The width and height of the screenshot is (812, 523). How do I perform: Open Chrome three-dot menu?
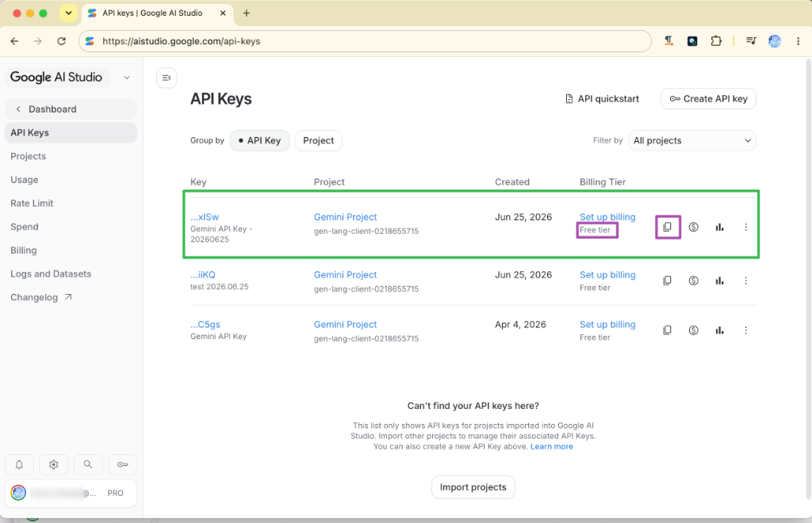pos(798,41)
